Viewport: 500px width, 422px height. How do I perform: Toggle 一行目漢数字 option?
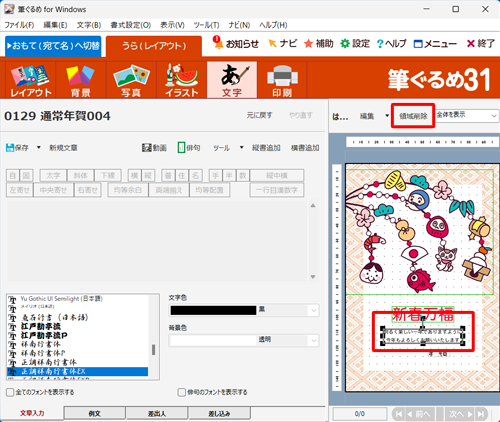277,190
